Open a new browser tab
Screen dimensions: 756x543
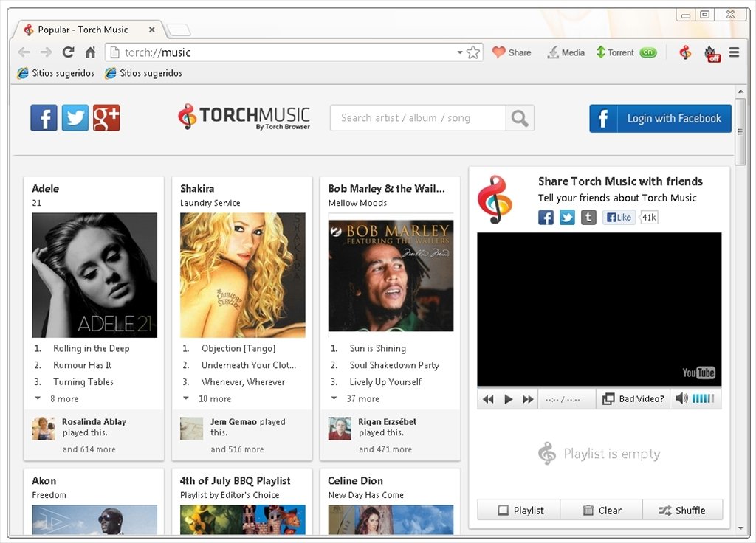coord(179,30)
